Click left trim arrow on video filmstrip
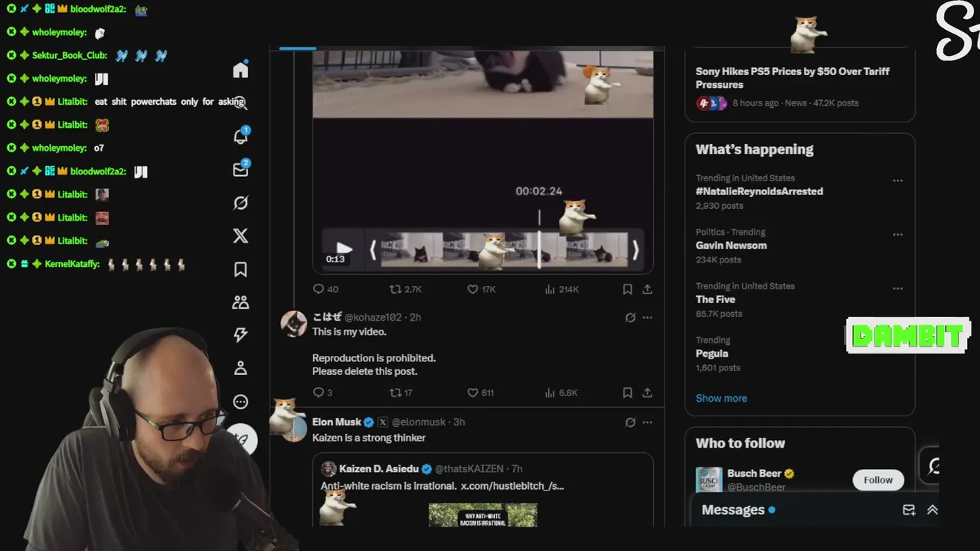The width and height of the screenshot is (980, 551). tap(373, 249)
